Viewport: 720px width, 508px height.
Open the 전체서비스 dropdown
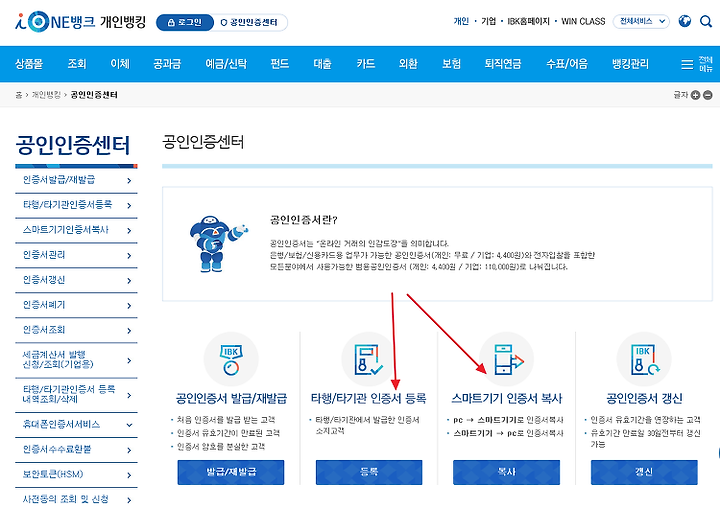coord(641,21)
